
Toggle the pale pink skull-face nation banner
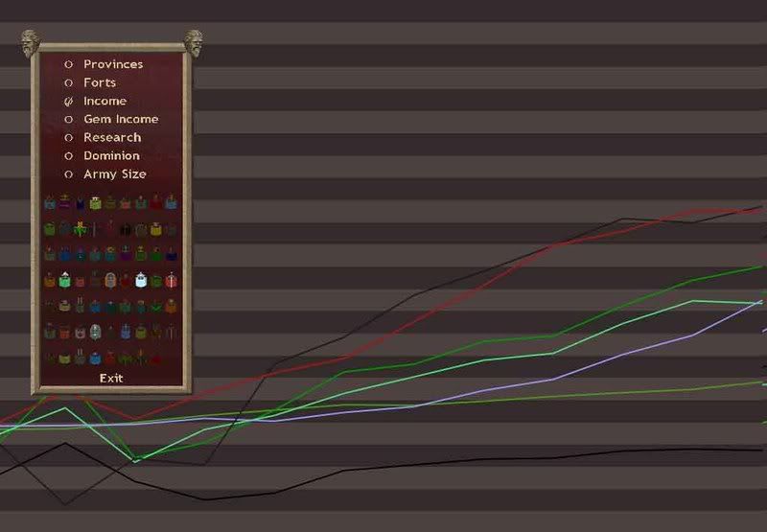click(x=81, y=333)
